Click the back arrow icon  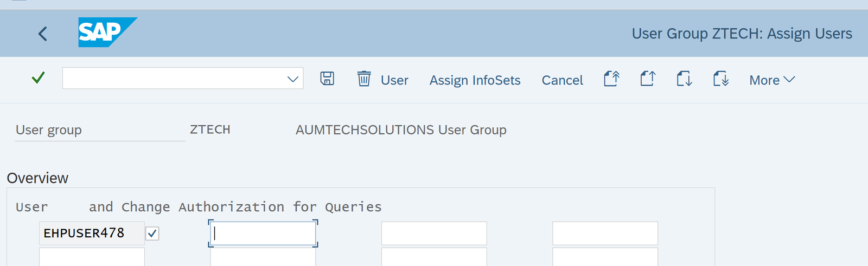43,34
